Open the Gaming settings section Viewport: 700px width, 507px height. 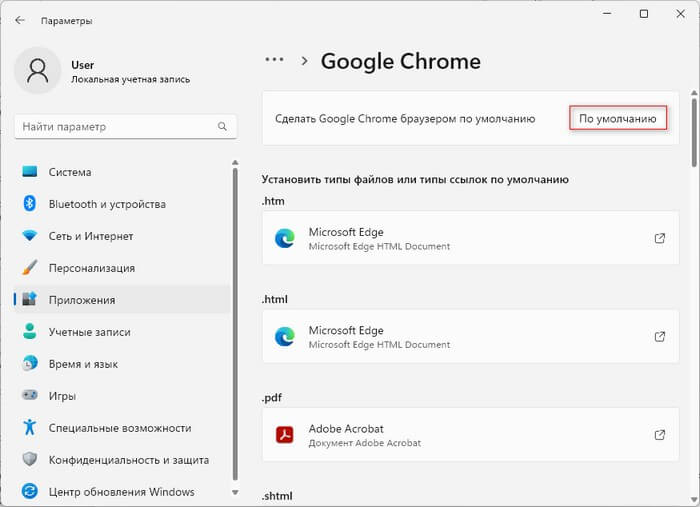(62, 396)
